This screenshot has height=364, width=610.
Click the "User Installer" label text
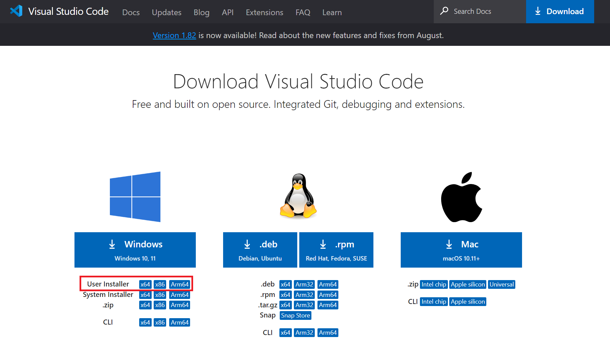point(108,284)
